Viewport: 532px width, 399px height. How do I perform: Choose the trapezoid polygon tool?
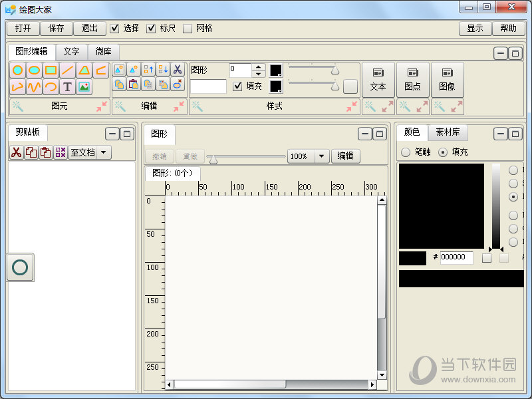pyautogui.click(x=84, y=70)
